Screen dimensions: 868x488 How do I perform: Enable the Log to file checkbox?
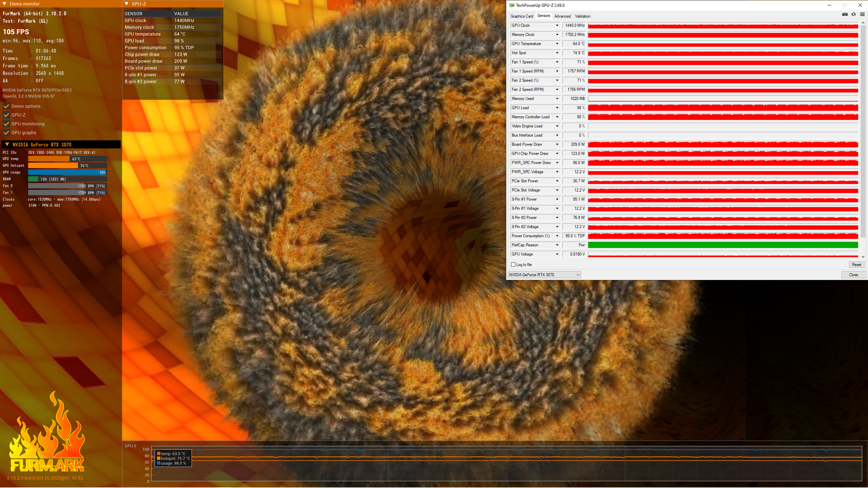point(513,265)
